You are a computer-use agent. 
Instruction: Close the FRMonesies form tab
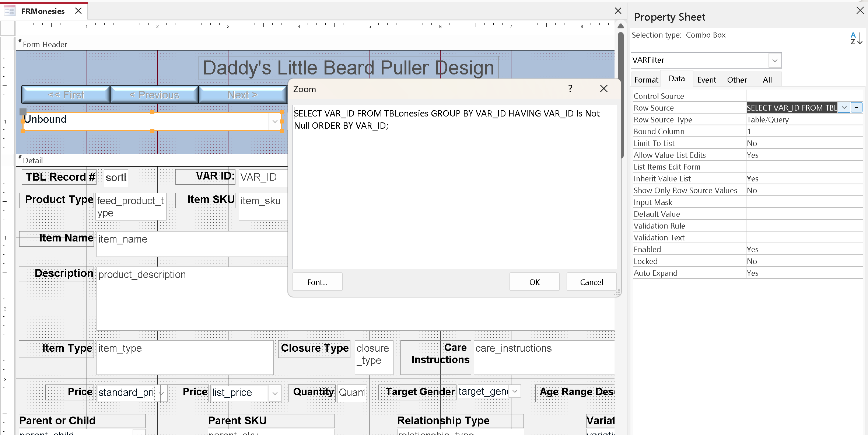pyautogui.click(x=78, y=11)
